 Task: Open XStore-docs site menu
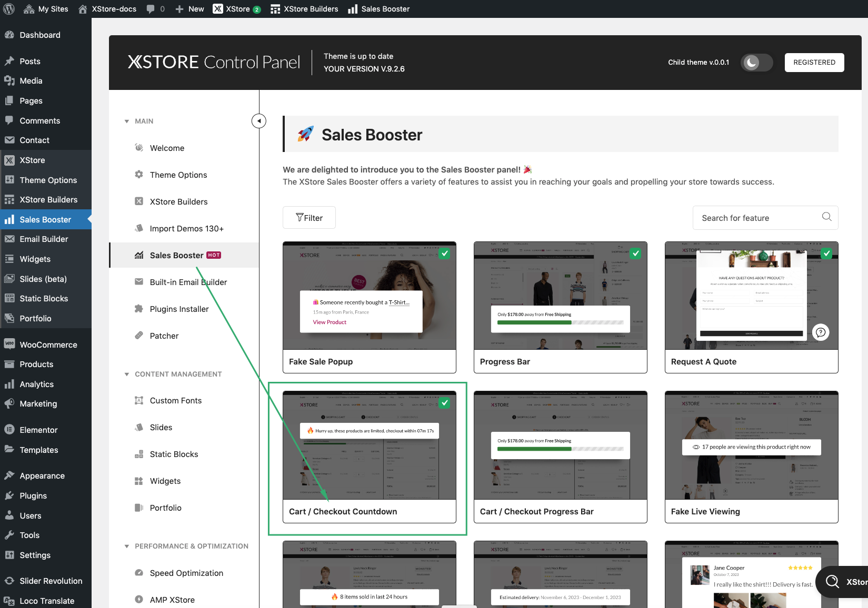pyautogui.click(x=107, y=9)
